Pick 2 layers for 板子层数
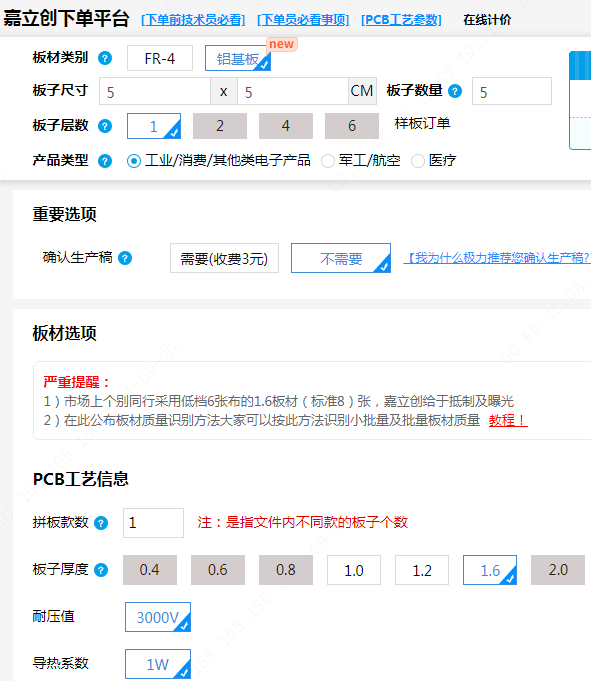591x681 pixels. tap(220, 126)
